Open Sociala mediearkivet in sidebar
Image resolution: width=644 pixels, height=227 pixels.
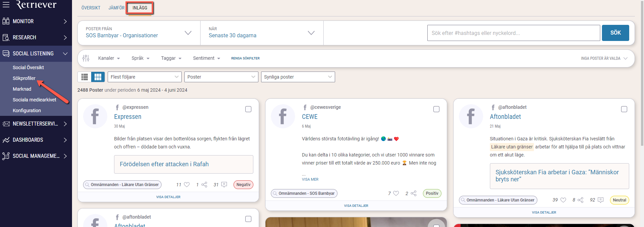pos(34,100)
